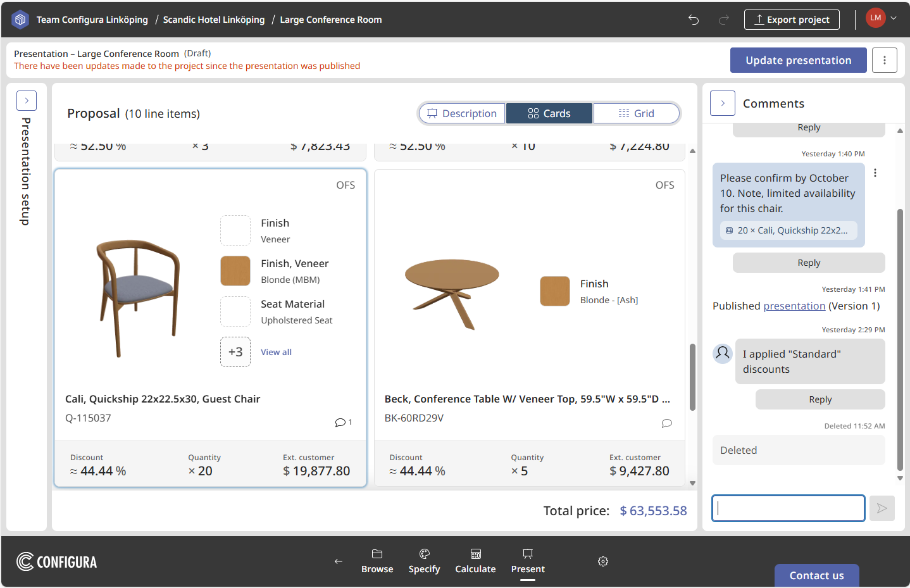Collapse the Comments panel
The image size is (910, 588).
click(x=723, y=103)
